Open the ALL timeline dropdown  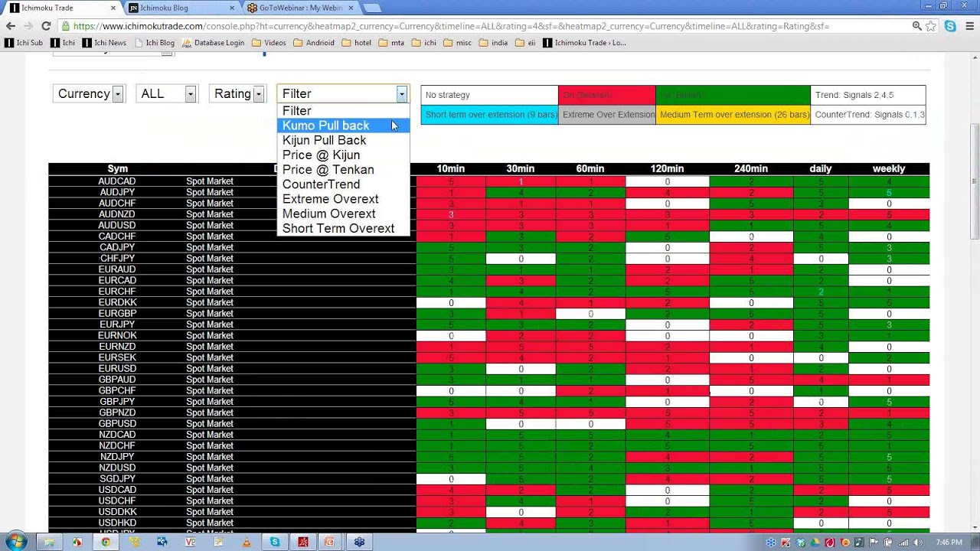166,93
